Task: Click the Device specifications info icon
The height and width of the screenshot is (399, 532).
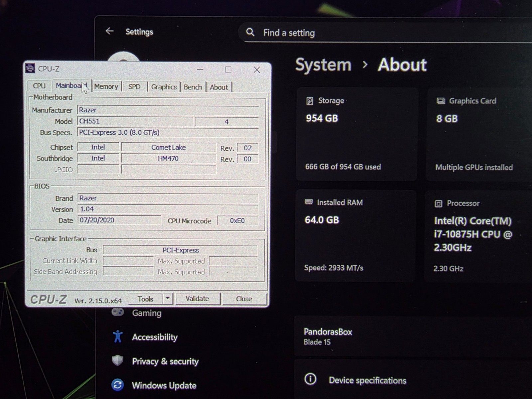Action: click(x=310, y=379)
